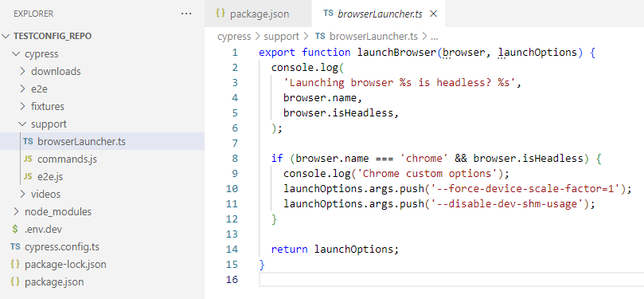Click line number 8 in the gutter
Viewport: 644px width, 299px height.
235,159
